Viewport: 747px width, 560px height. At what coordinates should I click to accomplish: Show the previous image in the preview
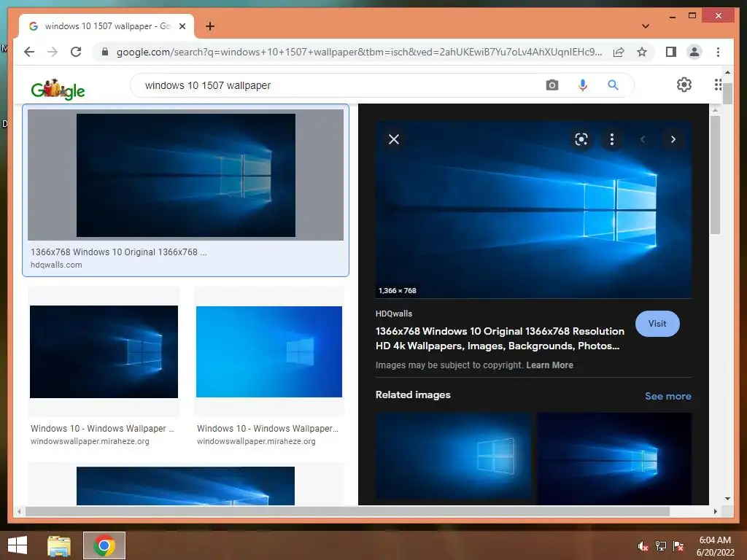642,139
